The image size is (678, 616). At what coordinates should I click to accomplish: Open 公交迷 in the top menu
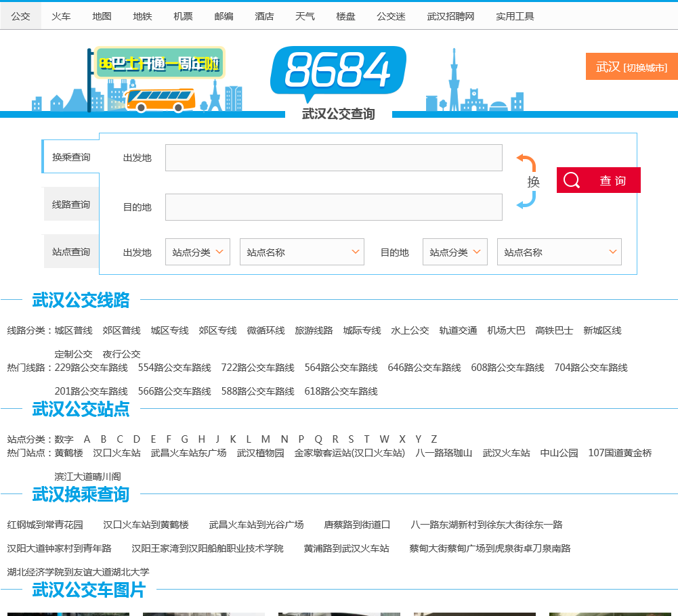(391, 16)
